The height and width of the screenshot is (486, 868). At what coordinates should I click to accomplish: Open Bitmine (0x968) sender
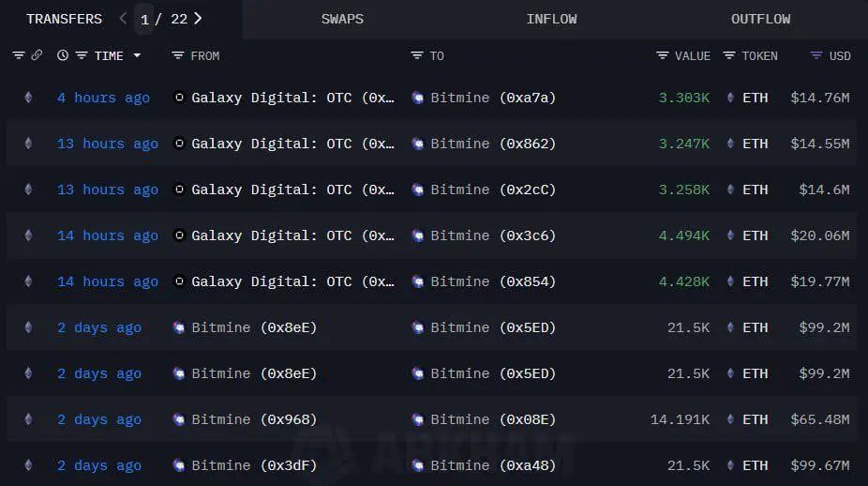[x=254, y=420]
